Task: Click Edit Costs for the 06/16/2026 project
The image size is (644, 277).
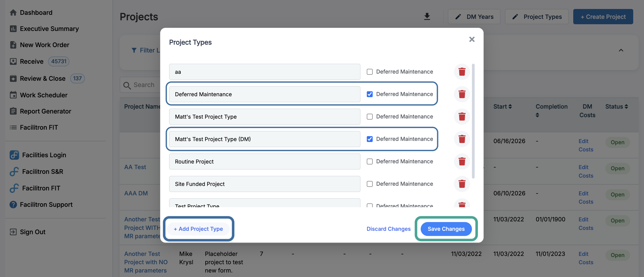Action: click(586, 145)
